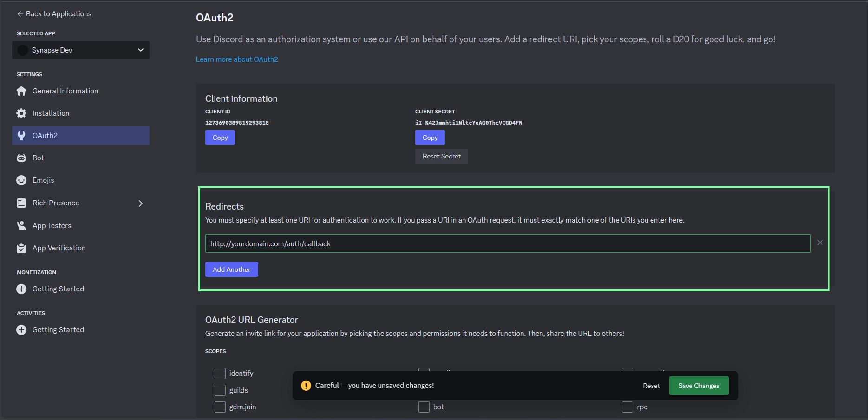Copy the Client Secret
Screen dimensions: 868x420
430,138
